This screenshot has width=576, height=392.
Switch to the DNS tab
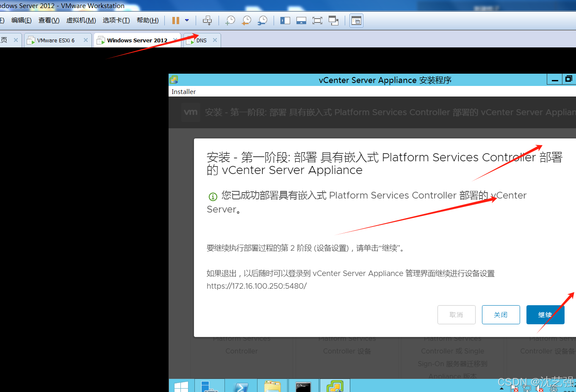tap(201, 40)
